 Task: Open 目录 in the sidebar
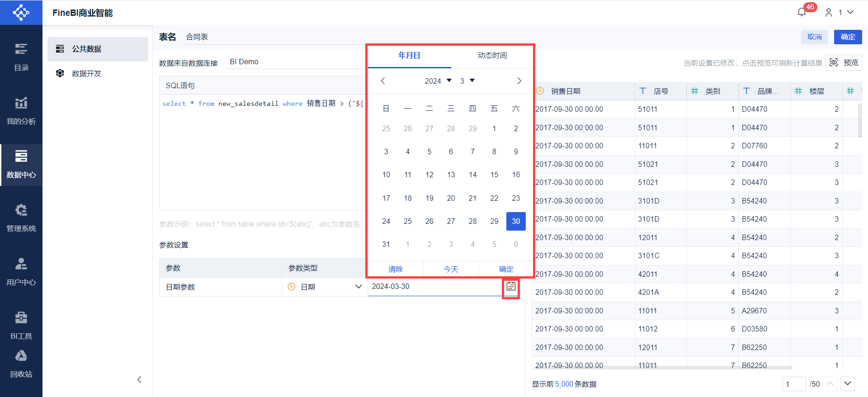click(x=21, y=57)
